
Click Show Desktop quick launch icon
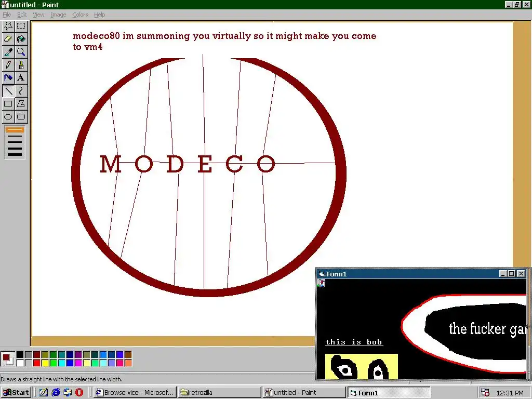[44, 392]
